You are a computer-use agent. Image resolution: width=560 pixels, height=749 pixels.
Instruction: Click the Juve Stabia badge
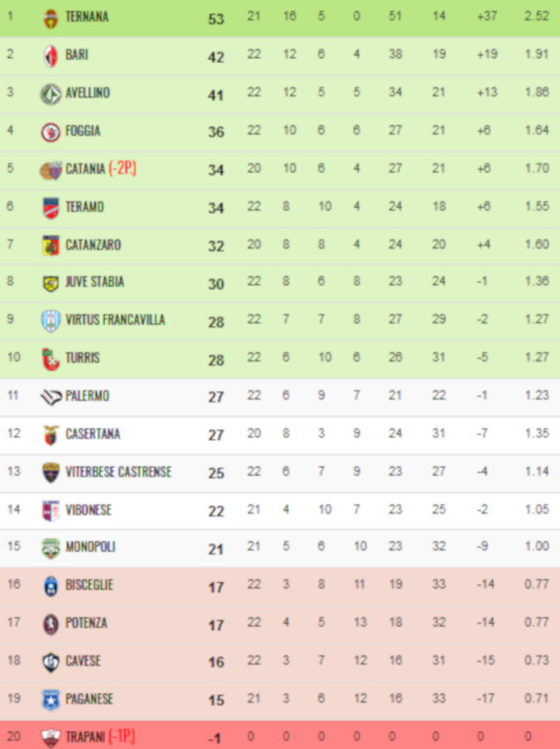click(50, 283)
